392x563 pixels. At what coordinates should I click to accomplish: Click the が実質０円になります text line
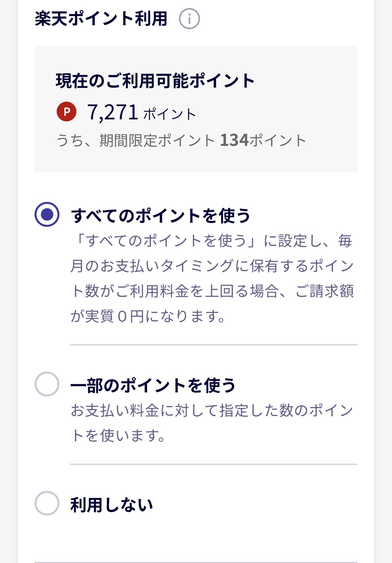coord(148,316)
